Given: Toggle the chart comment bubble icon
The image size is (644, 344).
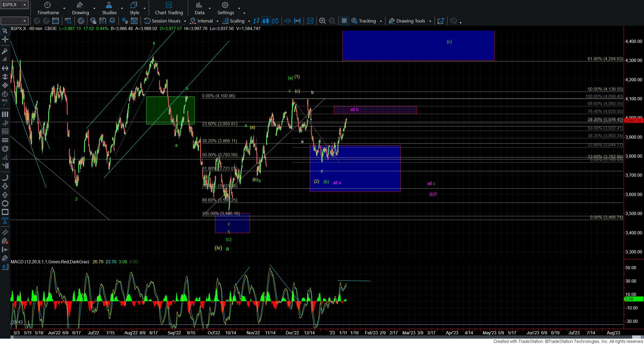Looking at the screenshot, I should 453,21.
